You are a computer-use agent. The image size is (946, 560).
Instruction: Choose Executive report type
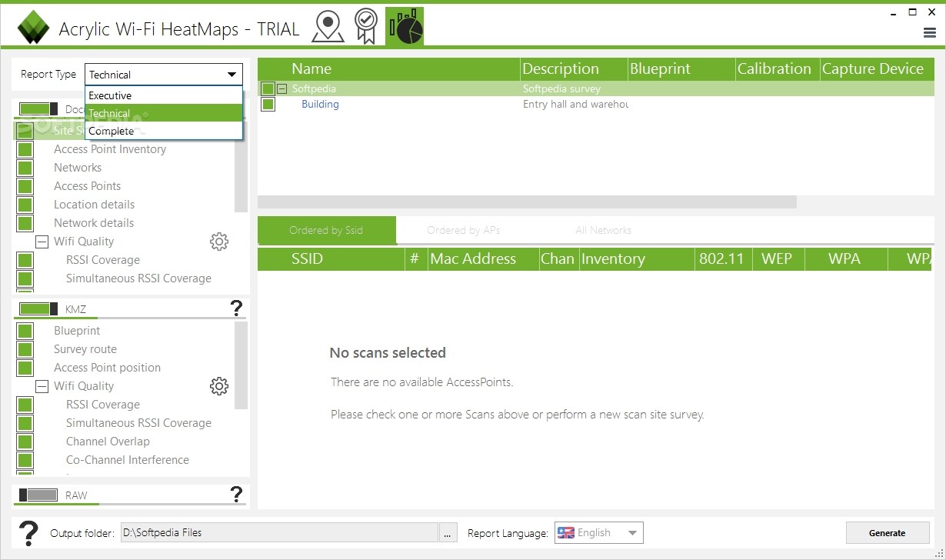[164, 95]
